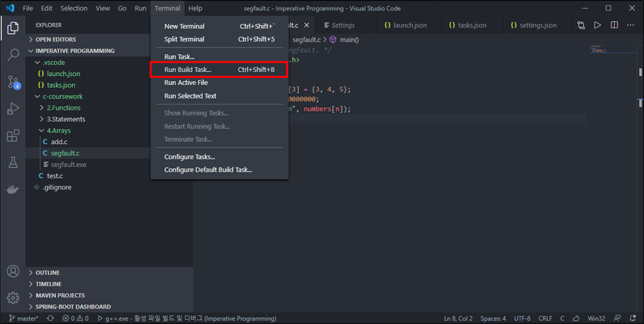
Task: Close the segfault.c editor tab
Action: point(307,25)
